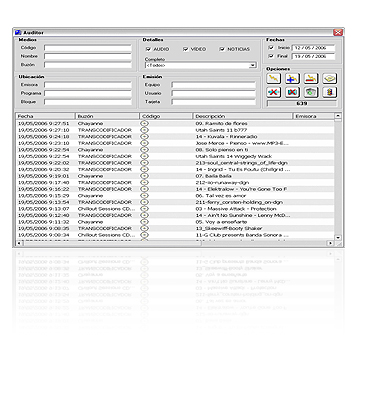Screen dimensions: 375x394
Task: Click Código icon in 'Utah Saints 14 Wiggedy Wack' row
Action: [145, 156]
